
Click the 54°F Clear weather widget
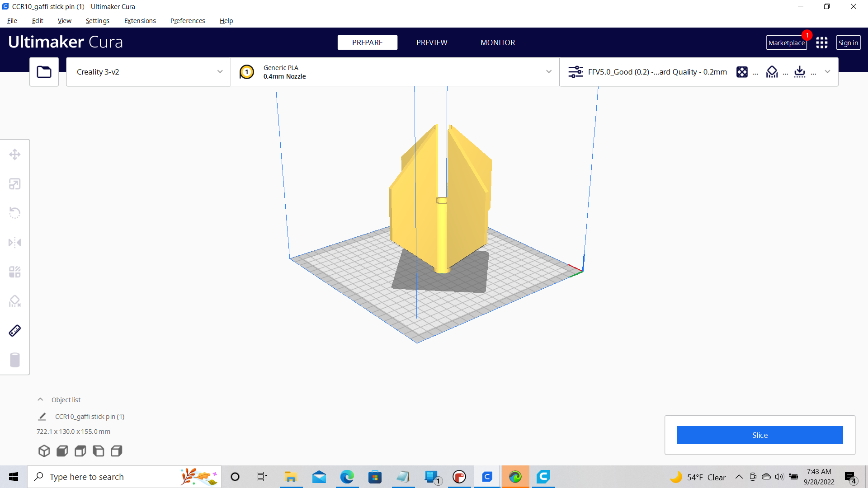tap(698, 477)
